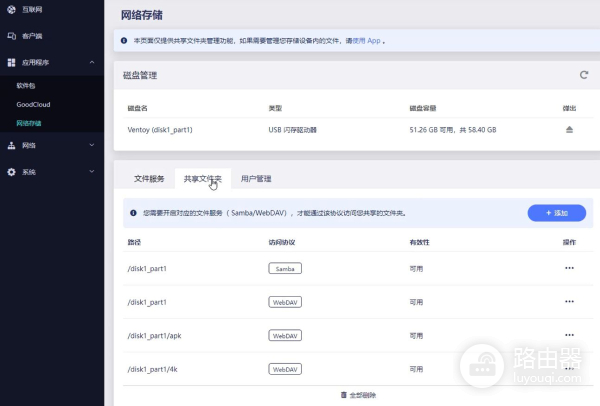Click the network icon beside 网络

coord(11,145)
